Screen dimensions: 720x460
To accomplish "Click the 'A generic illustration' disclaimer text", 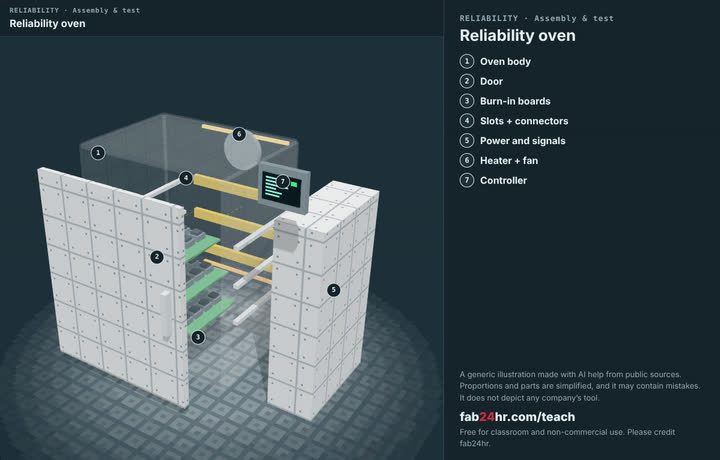I will (x=579, y=386).
